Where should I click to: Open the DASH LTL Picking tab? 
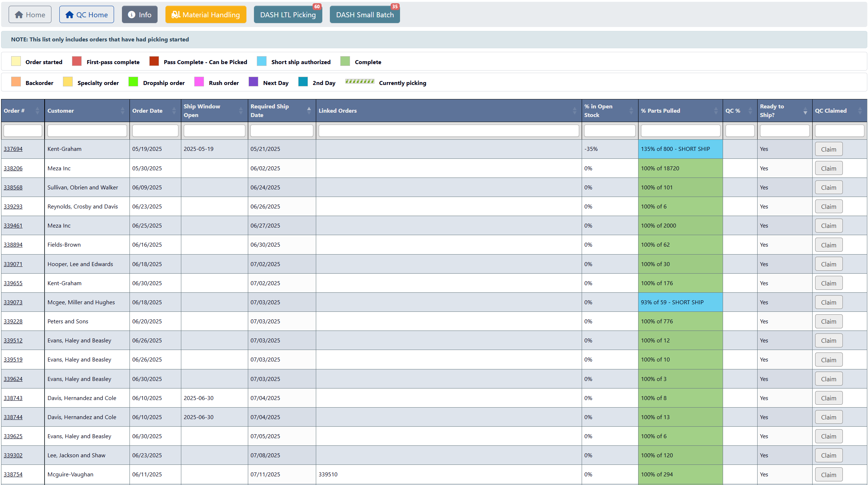pos(287,15)
